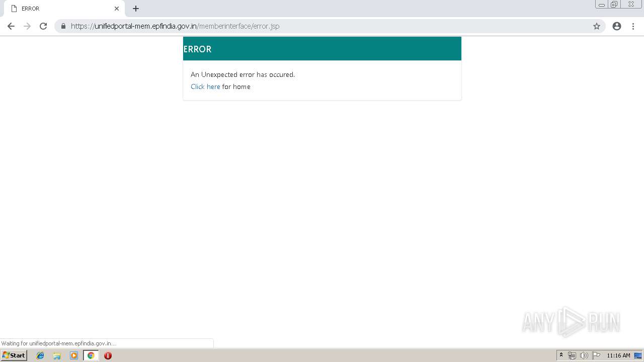Open Chrome's three-dot menu
The height and width of the screenshot is (362, 644).
(x=633, y=26)
